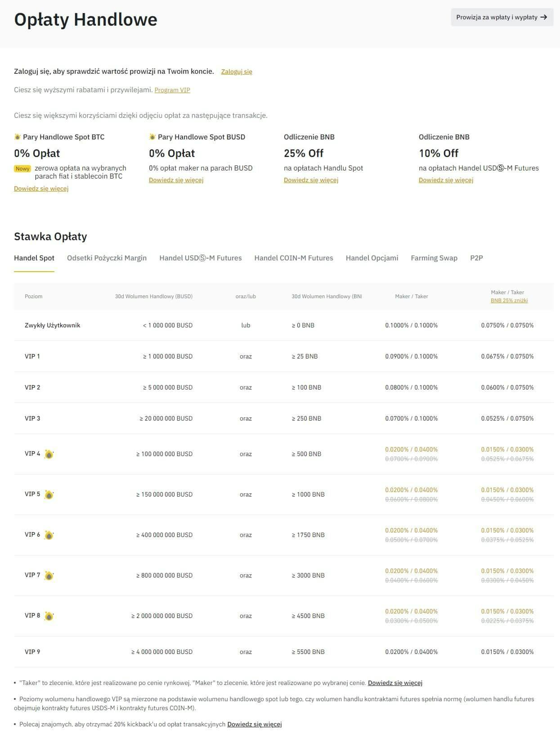Viewport: 560px width, 743px height.
Task: Click the '≥ 100 000 000 BUSD' volume cell
Action: pos(164,454)
